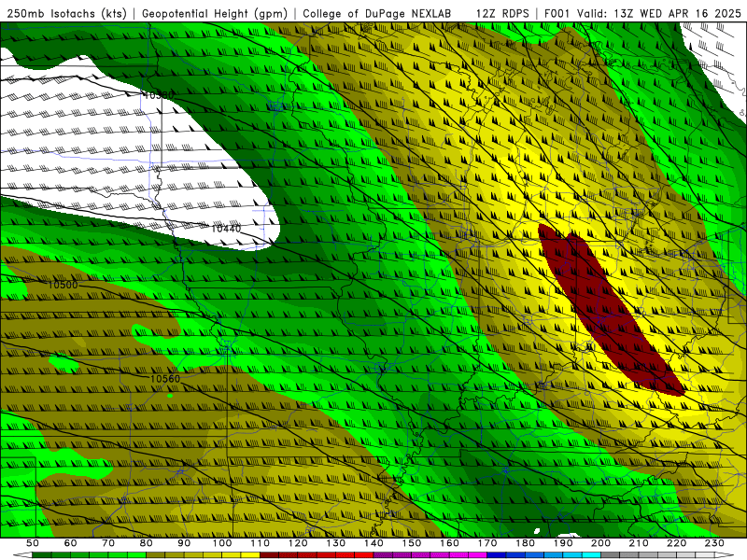Viewport: 747px width, 560px height.
Task: Click the cyan swatch in the legend bar
Action: [x=591, y=554]
